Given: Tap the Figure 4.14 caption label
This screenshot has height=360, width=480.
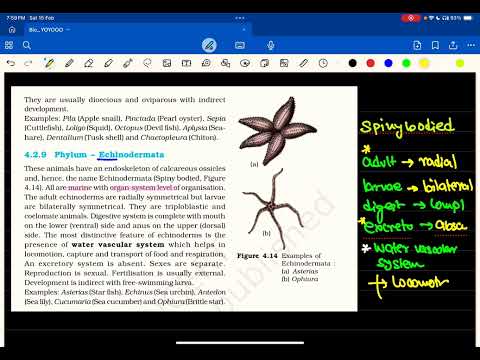Looking at the screenshot, I should (x=257, y=256).
